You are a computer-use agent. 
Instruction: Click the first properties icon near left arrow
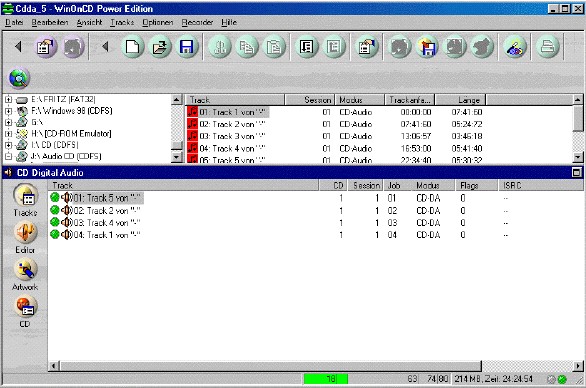[x=46, y=47]
